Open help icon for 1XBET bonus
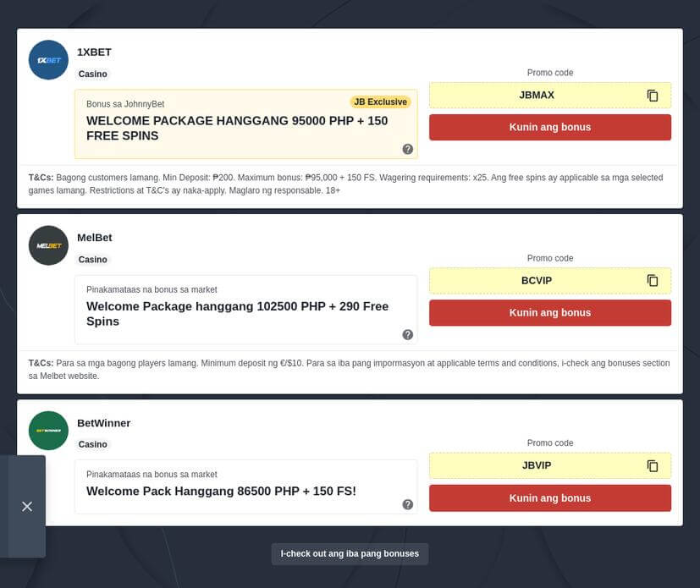The width and height of the screenshot is (700, 588). coord(408,149)
